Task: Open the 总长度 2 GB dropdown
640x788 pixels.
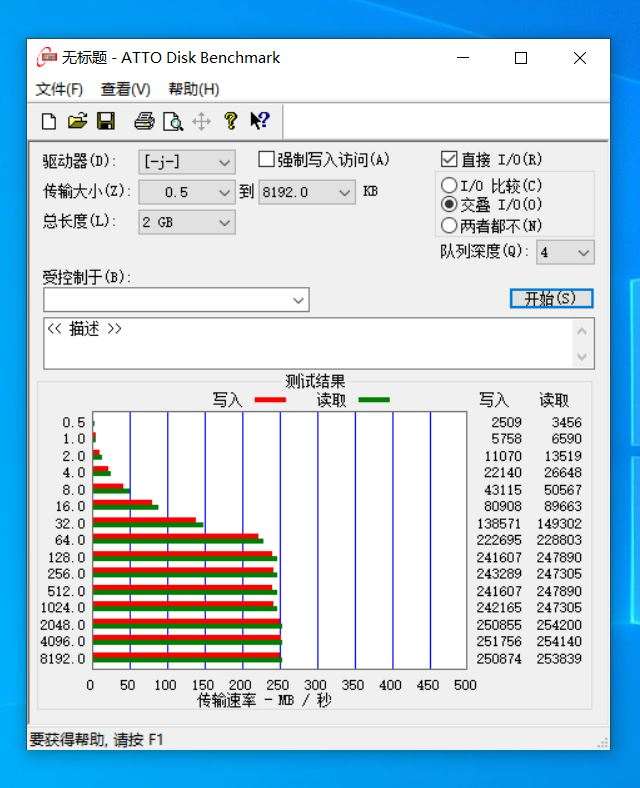Action: pos(187,223)
